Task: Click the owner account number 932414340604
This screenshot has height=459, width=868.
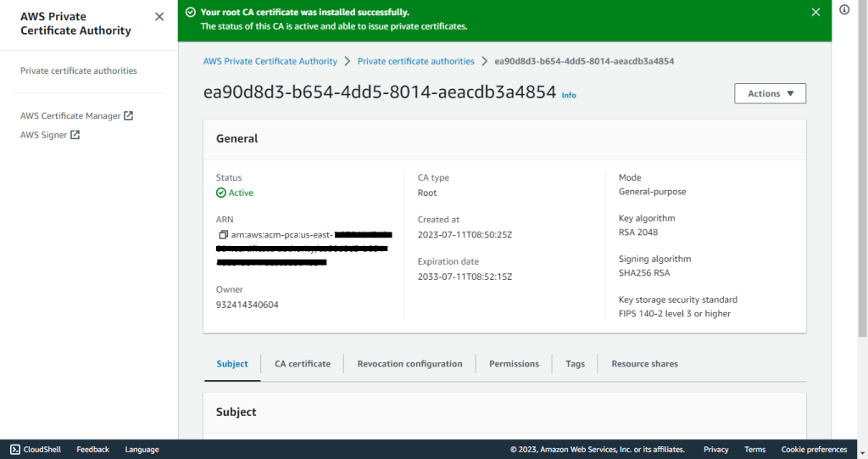Action: pyautogui.click(x=247, y=305)
